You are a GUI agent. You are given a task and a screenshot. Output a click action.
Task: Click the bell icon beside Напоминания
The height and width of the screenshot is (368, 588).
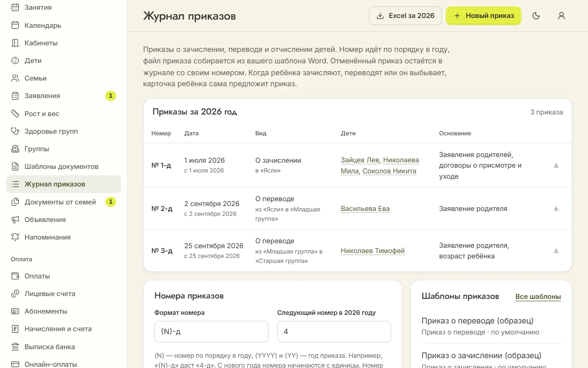[15, 237]
